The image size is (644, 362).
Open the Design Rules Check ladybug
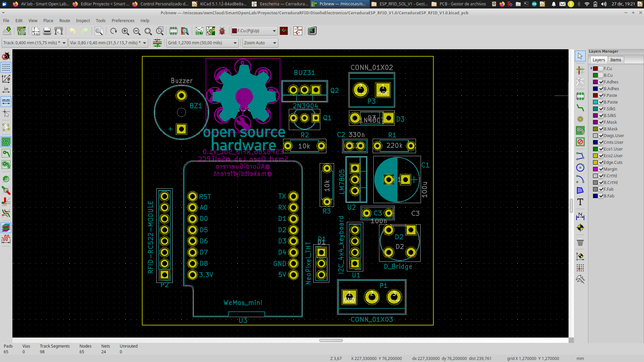point(222,31)
